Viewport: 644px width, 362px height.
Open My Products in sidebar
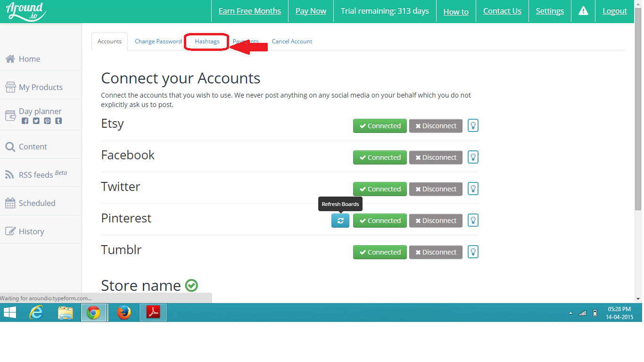40,87
